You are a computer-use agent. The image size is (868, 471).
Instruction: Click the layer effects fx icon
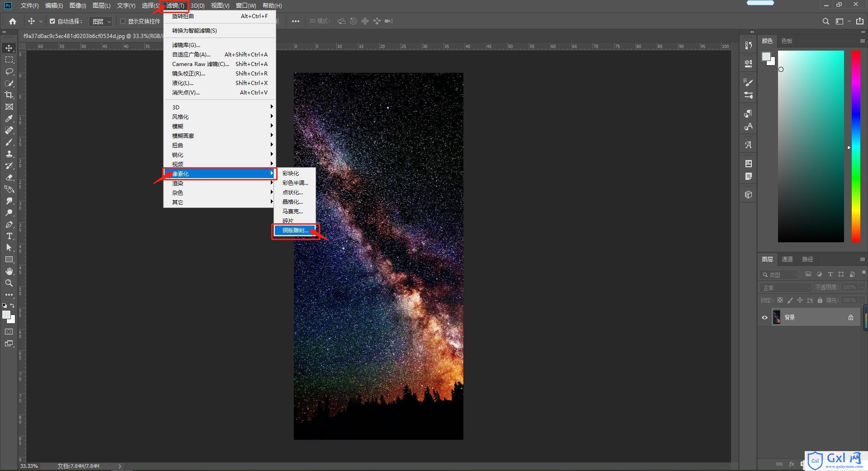click(x=791, y=464)
